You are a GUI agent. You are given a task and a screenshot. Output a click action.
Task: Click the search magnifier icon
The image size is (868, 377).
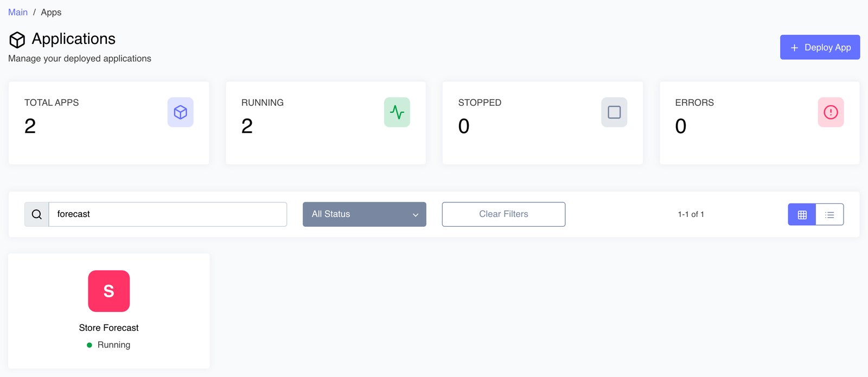point(37,214)
